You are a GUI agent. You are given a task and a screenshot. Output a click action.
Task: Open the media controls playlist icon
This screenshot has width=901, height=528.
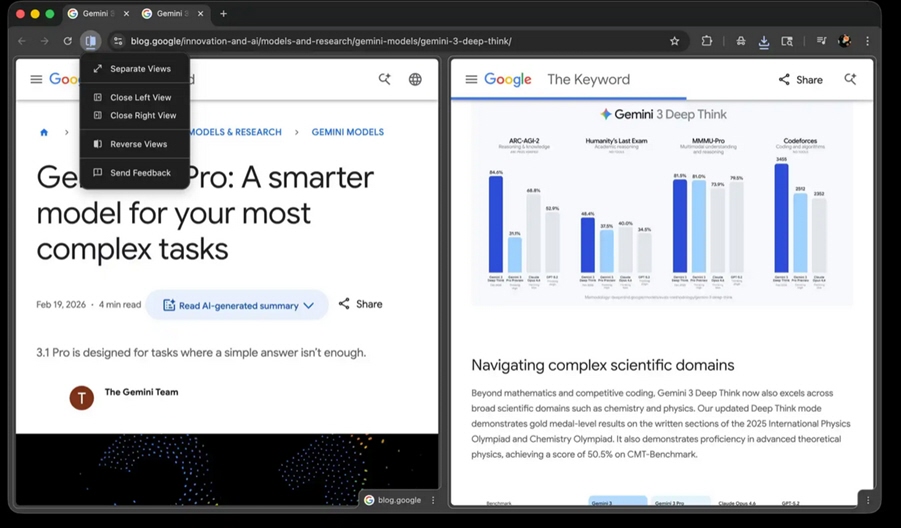[x=821, y=41]
